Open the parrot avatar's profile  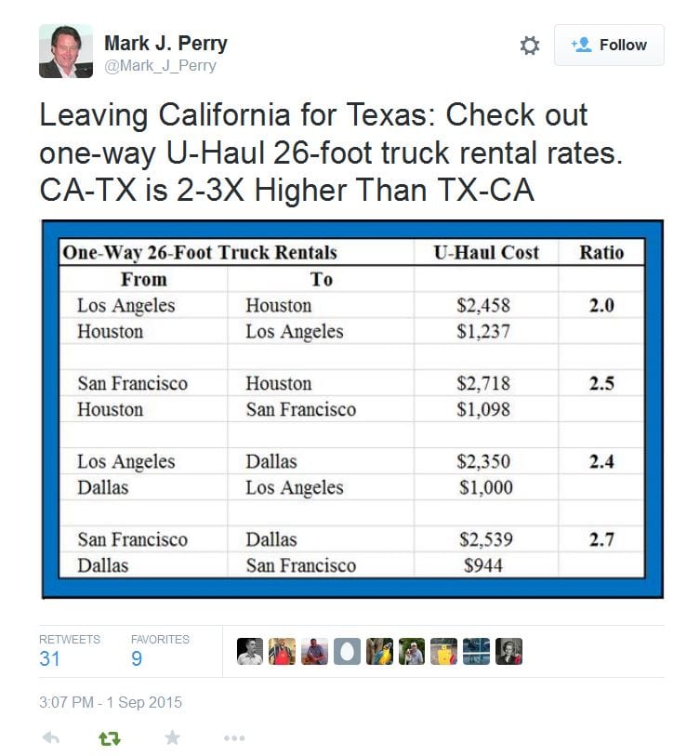379,651
